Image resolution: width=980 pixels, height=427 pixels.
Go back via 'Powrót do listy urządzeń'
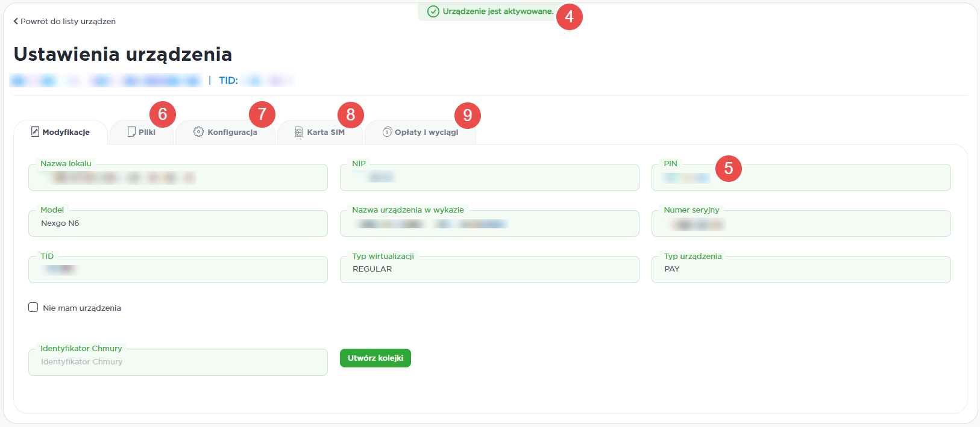64,21
